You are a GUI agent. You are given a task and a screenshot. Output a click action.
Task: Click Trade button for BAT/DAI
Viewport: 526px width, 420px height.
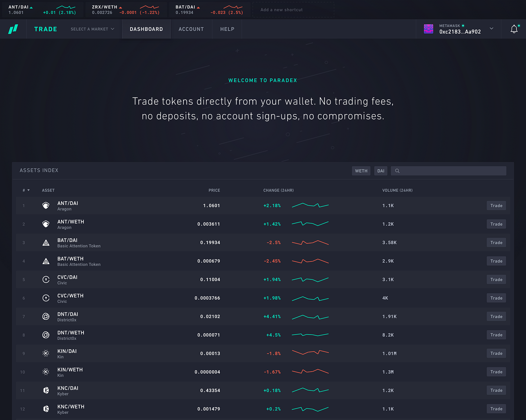click(x=496, y=242)
